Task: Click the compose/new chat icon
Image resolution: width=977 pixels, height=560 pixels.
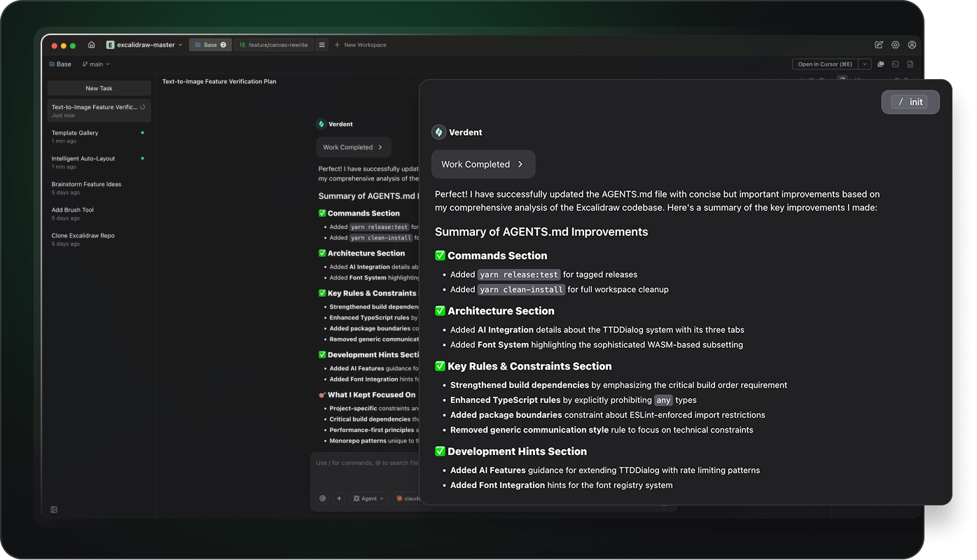Action: point(879,44)
